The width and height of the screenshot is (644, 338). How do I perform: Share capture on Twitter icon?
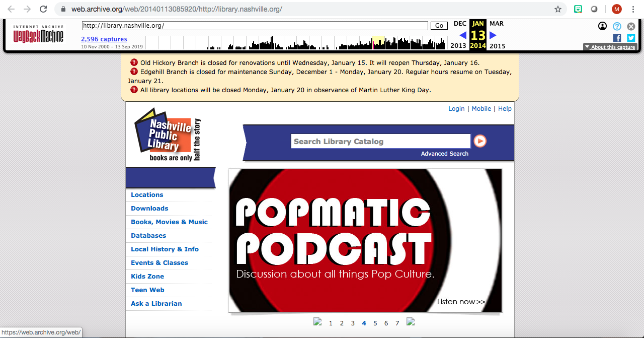pos(631,38)
